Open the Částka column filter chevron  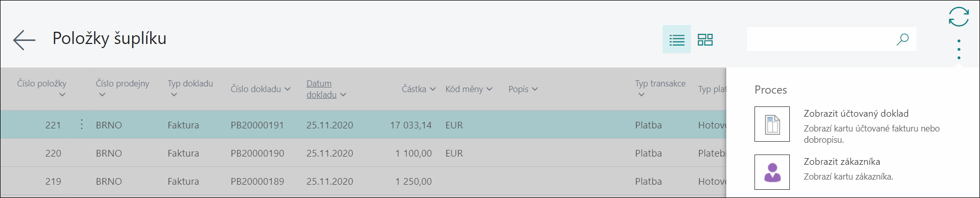(x=433, y=89)
